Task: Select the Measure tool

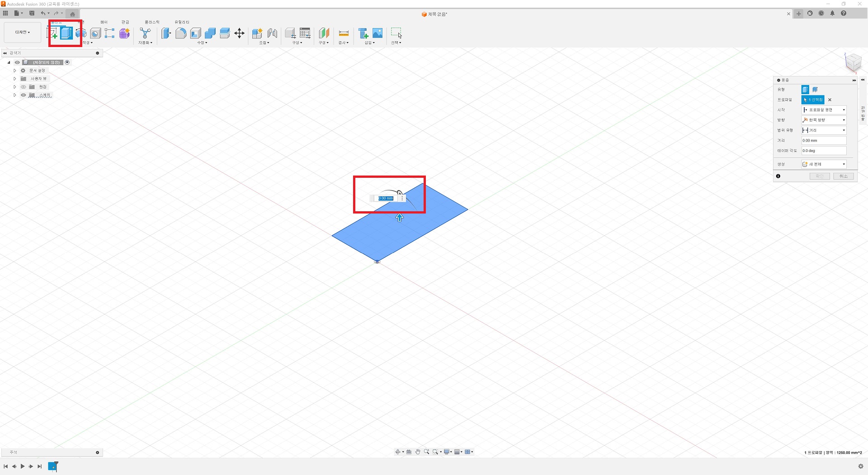Action: (344, 33)
